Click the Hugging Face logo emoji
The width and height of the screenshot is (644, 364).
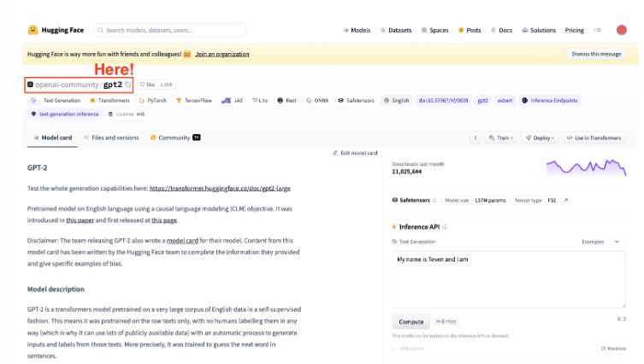coord(32,30)
